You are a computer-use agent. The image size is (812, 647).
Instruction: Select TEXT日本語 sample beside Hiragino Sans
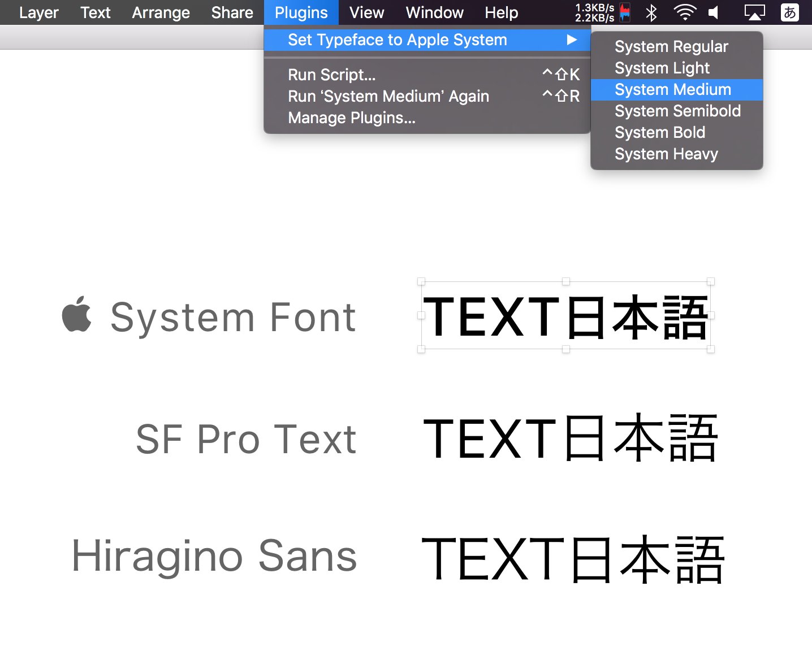(x=573, y=559)
